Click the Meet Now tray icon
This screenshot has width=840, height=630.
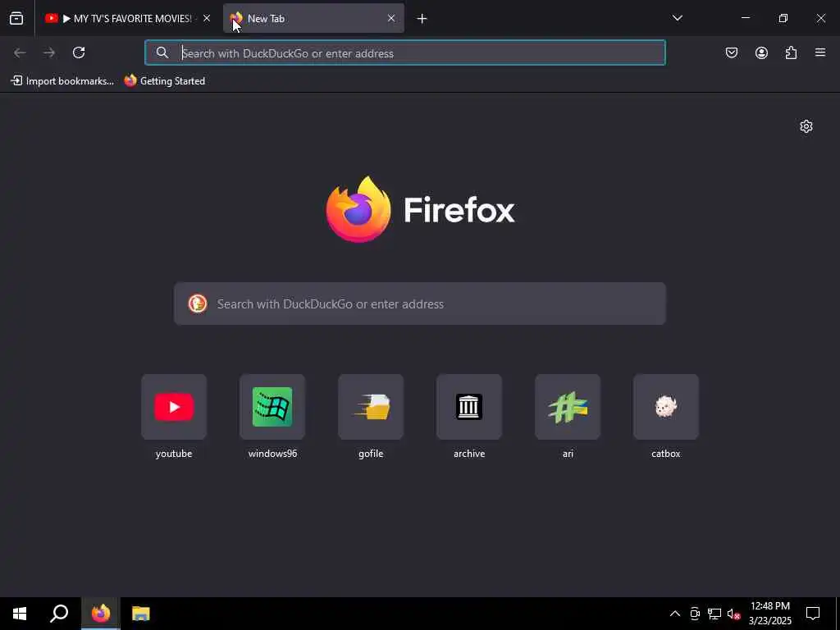pos(695,614)
